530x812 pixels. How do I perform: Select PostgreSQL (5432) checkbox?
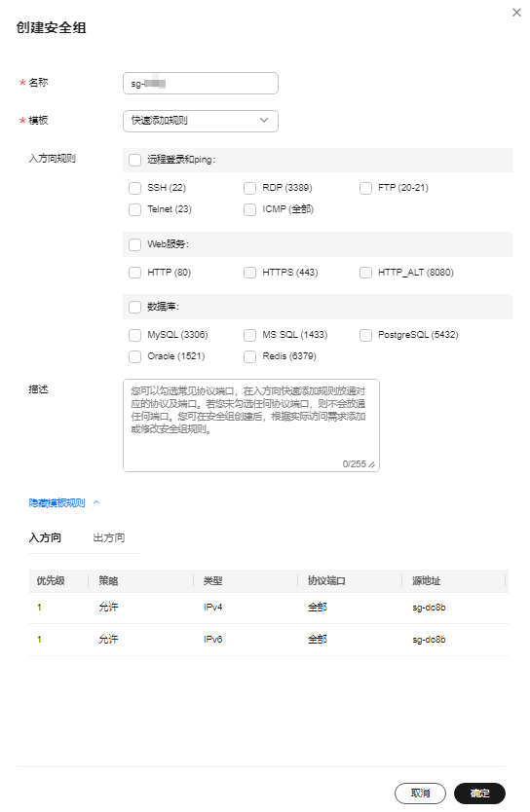[365, 335]
